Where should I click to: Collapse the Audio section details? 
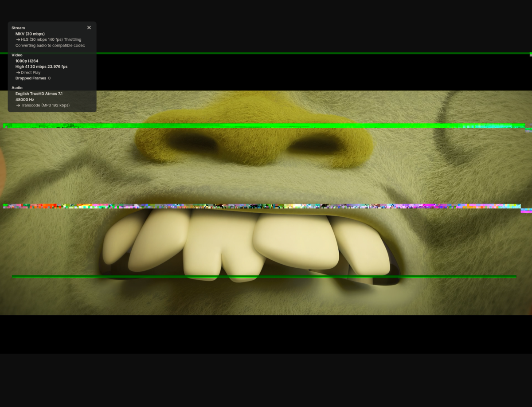[x=17, y=87]
